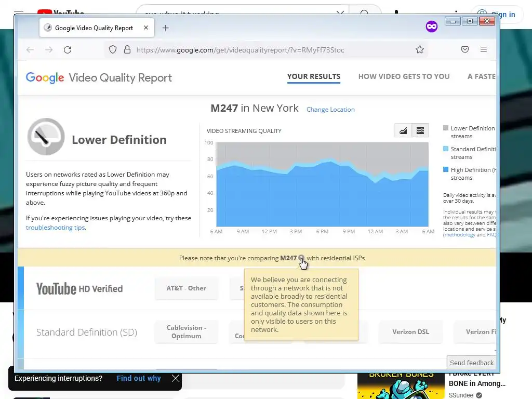Open the Among Us video thumbnail on YouTube
The width and height of the screenshot is (532, 399).
point(401,386)
